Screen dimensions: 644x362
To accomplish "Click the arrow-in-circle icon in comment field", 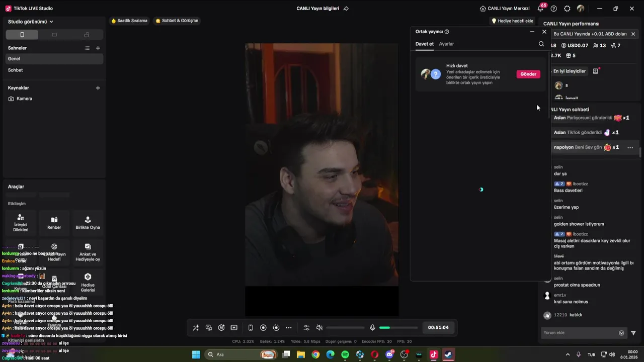I will tap(621, 333).
